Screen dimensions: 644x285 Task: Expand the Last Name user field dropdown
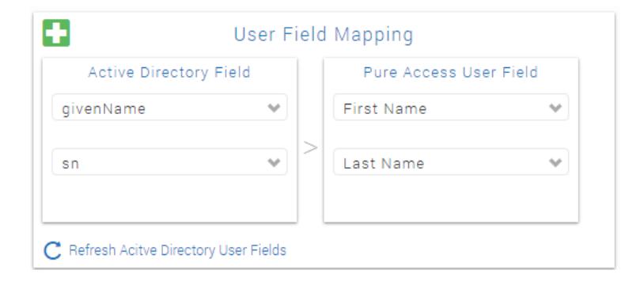[451, 162]
